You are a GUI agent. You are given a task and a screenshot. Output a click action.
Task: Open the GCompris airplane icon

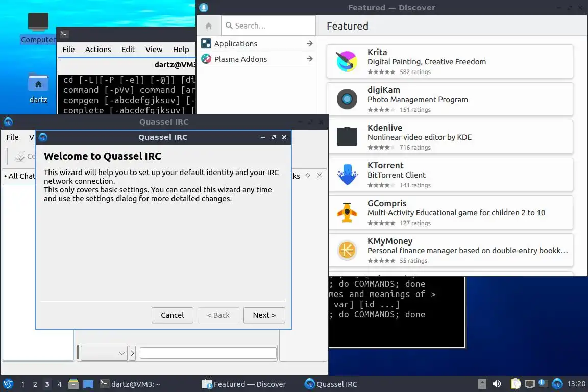tap(347, 212)
